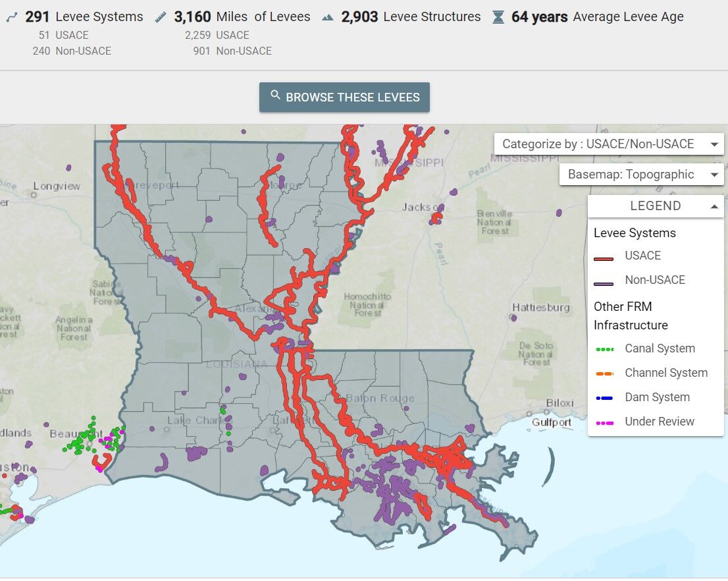Click the Levee Systems trend-line icon
The width and height of the screenshot is (728, 581).
(x=12, y=16)
